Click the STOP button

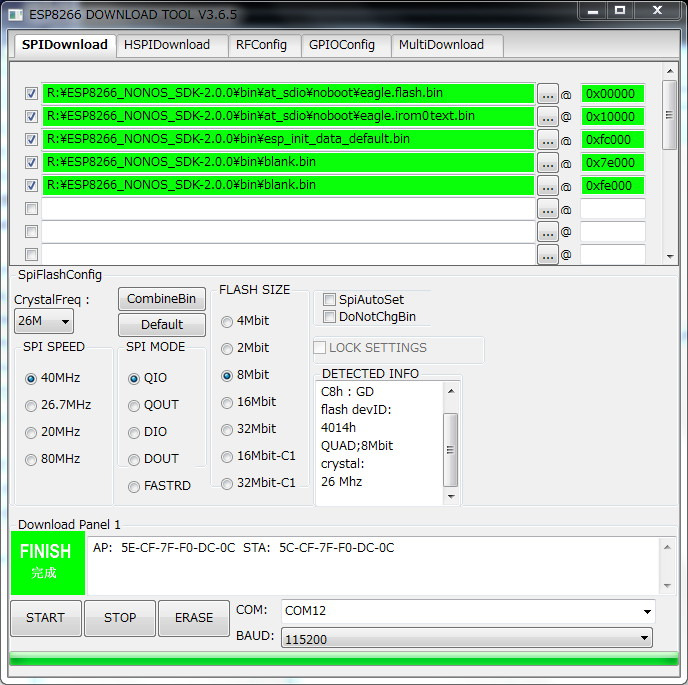tap(120, 618)
